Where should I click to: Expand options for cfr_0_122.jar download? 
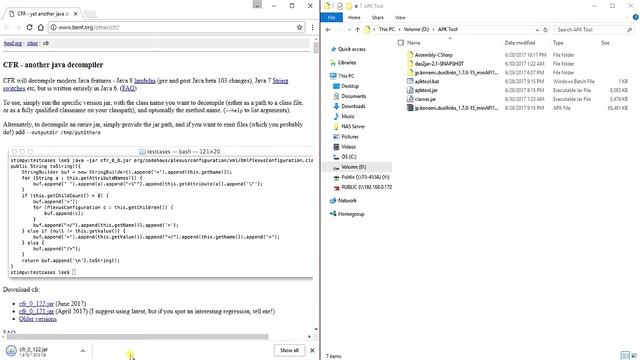[82, 351]
